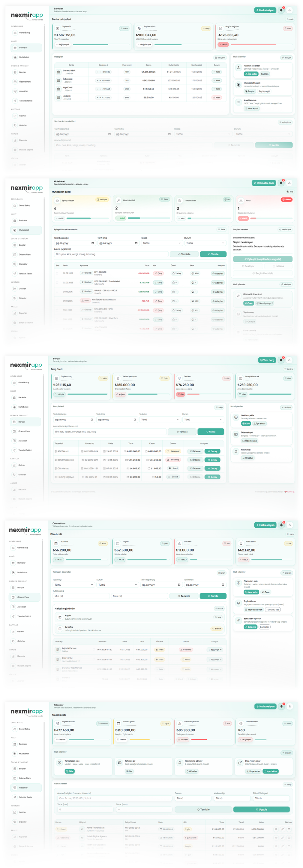This screenshot has width=303, height=868.
Task: Click the notification bell on the Alacaklar screen
Action: [x=282, y=706]
